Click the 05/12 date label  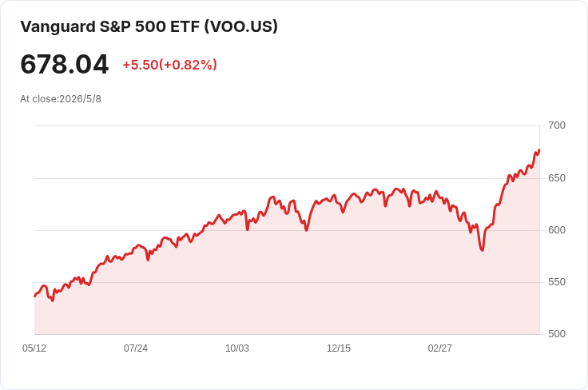tap(34, 348)
